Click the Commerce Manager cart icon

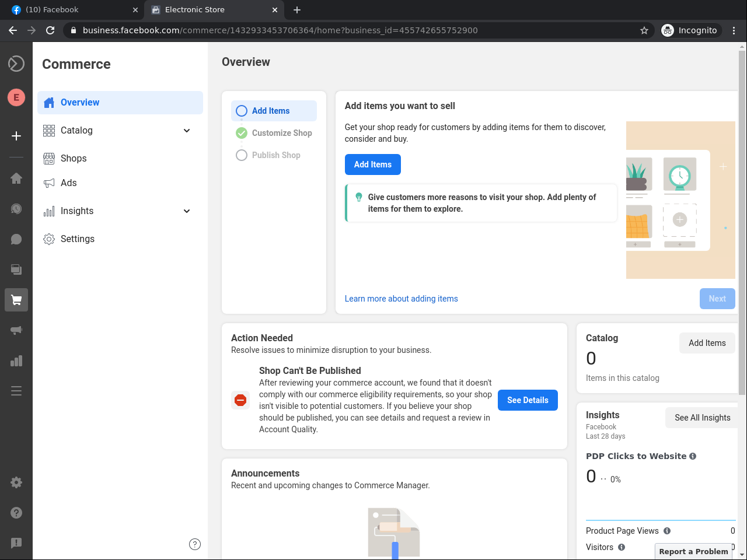(x=16, y=300)
